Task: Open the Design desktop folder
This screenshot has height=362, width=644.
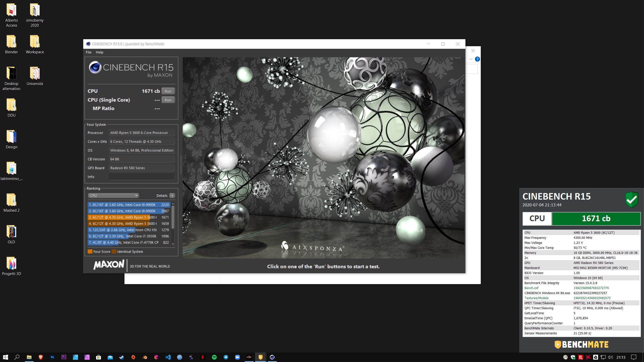Action: [11, 140]
